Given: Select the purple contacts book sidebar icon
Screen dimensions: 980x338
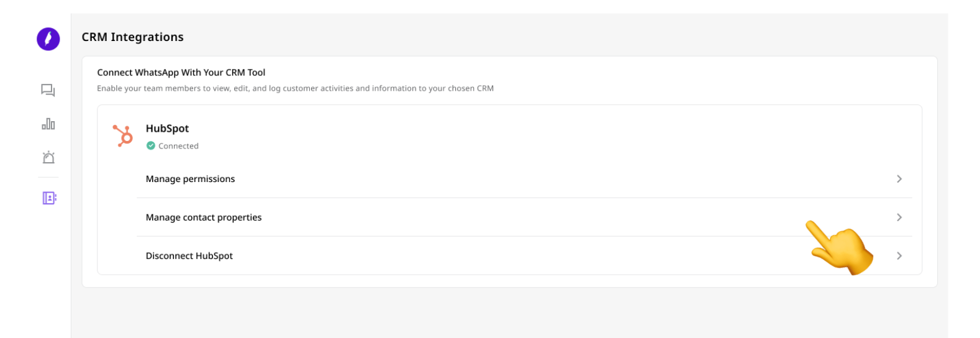Looking at the screenshot, I should tap(49, 198).
